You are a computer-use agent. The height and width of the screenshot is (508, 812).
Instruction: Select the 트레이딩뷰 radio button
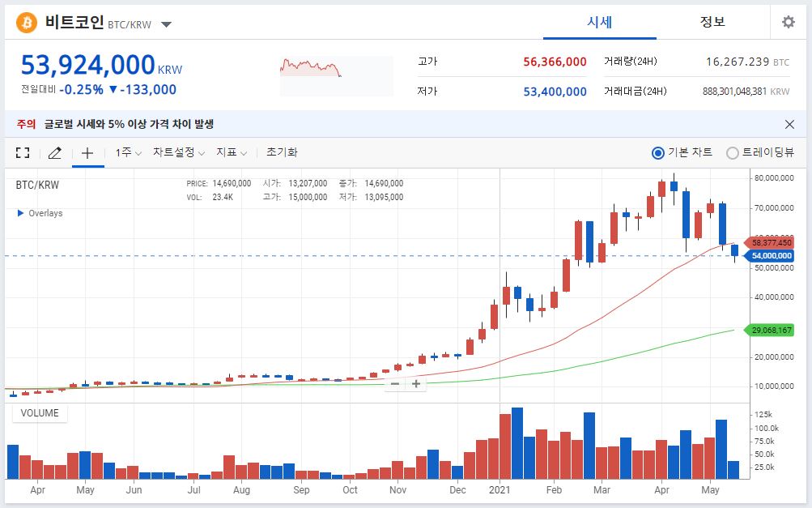pyautogui.click(x=732, y=153)
